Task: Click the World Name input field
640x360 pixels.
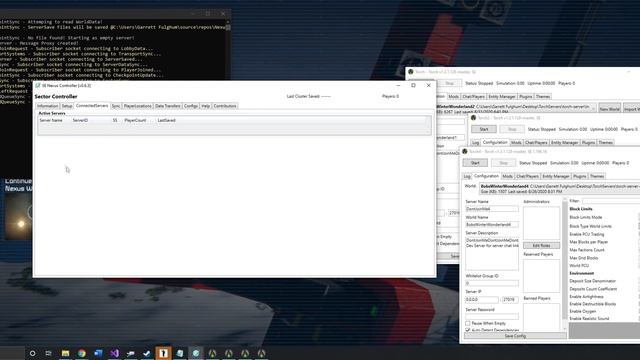Action: click(x=492, y=224)
